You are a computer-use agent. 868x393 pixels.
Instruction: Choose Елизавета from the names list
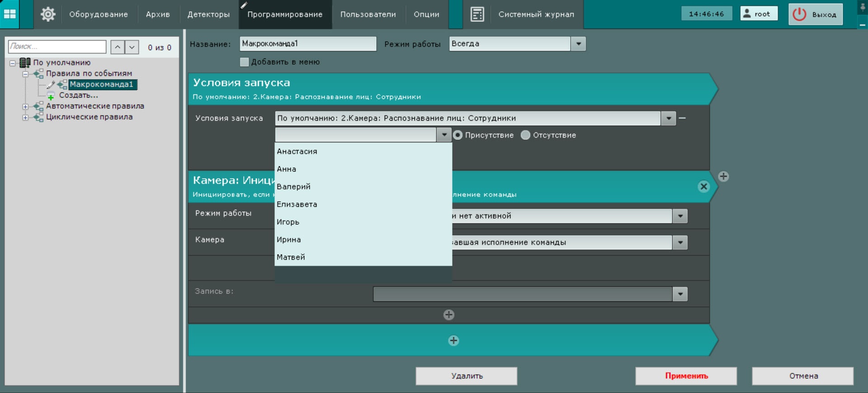297,204
